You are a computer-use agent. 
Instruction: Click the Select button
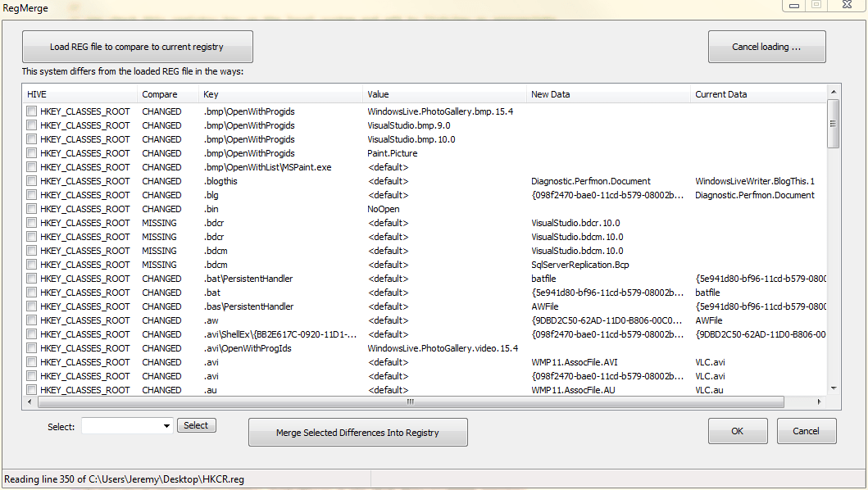point(196,425)
